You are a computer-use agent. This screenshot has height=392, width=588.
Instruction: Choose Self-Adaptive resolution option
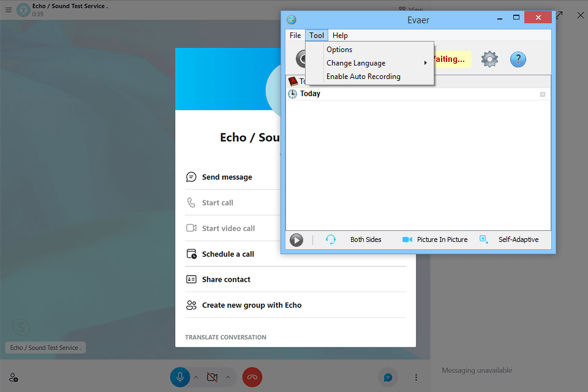[518, 239]
